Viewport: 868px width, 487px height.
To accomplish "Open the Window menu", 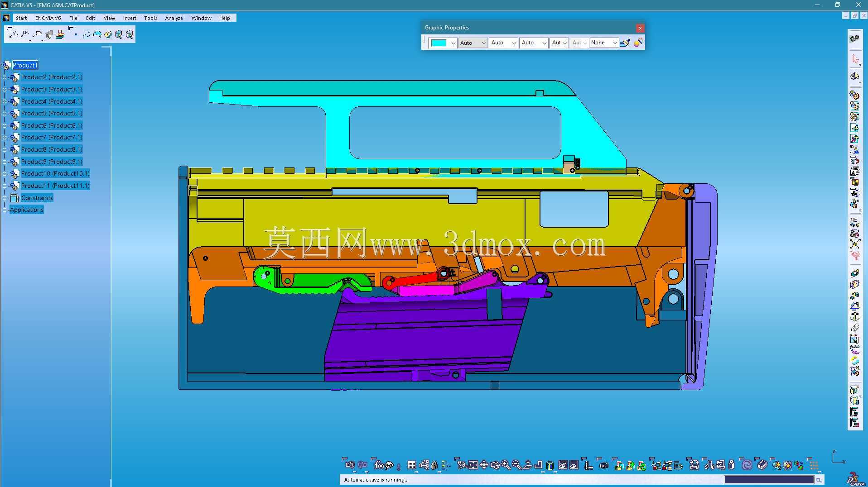I will [x=201, y=18].
